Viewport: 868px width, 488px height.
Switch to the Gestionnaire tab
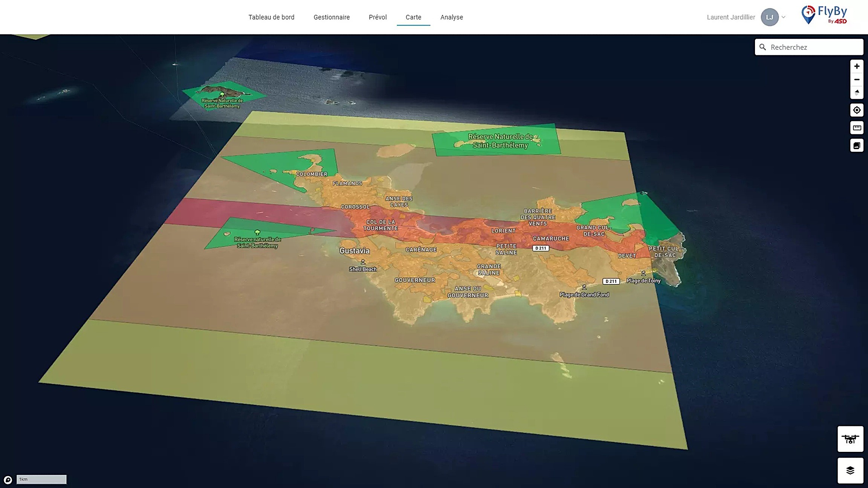pyautogui.click(x=332, y=17)
